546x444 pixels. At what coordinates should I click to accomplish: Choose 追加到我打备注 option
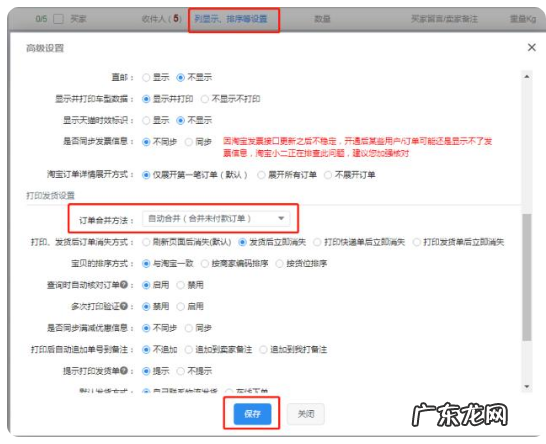click(x=264, y=350)
